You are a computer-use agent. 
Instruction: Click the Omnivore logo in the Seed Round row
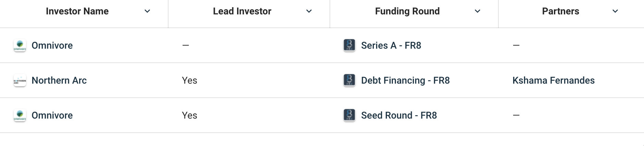[20, 115]
